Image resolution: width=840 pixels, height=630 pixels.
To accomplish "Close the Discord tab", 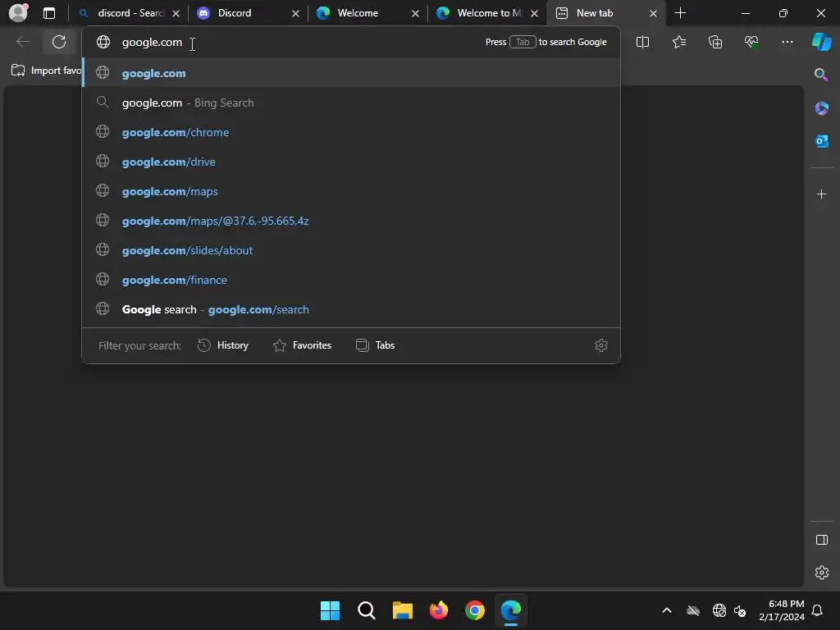I will (x=295, y=13).
